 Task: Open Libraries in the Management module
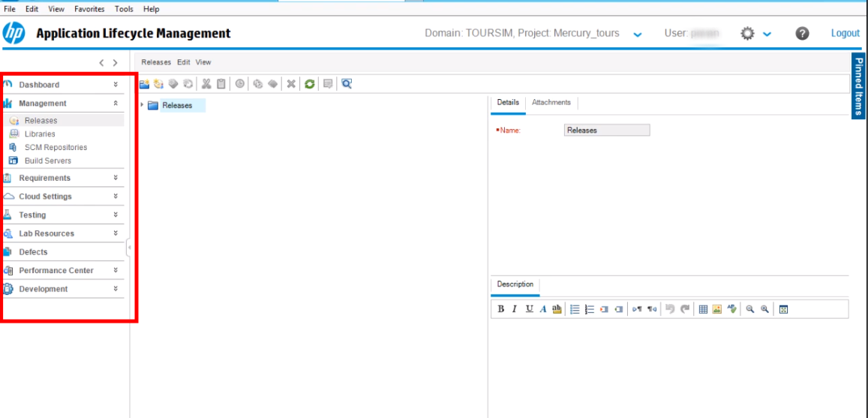click(x=40, y=134)
